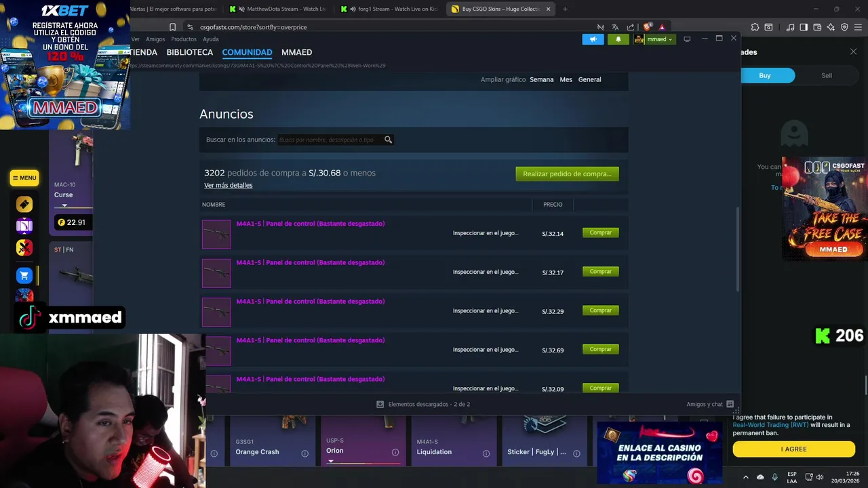The width and height of the screenshot is (868, 488).
Task: Show info for Sticker FugLy item
Action: [577, 453]
